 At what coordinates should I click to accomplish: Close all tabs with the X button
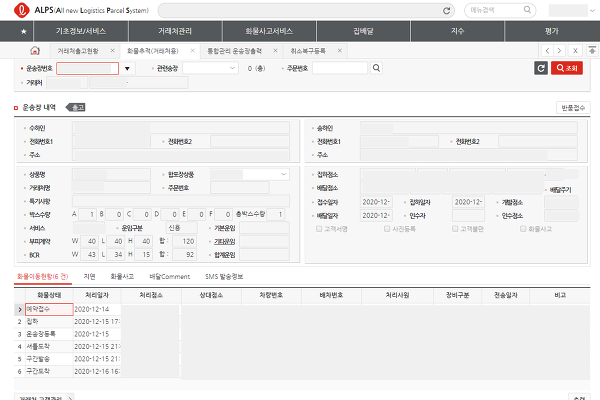[575, 51]
